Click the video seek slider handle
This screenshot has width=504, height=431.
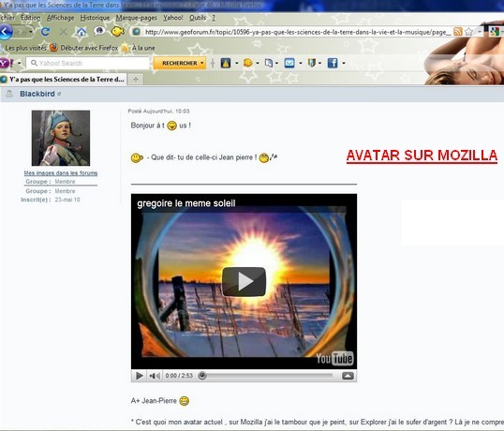pos(202,376)
